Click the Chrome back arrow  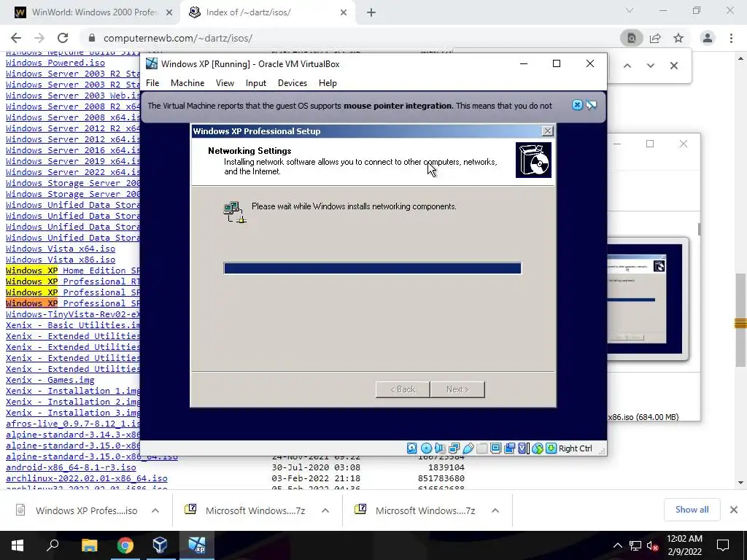click(x=16, y=38)
